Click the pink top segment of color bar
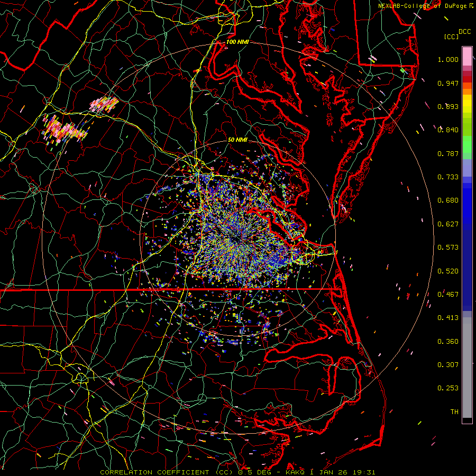Screen dimensions: 476x476 (467, 56)
